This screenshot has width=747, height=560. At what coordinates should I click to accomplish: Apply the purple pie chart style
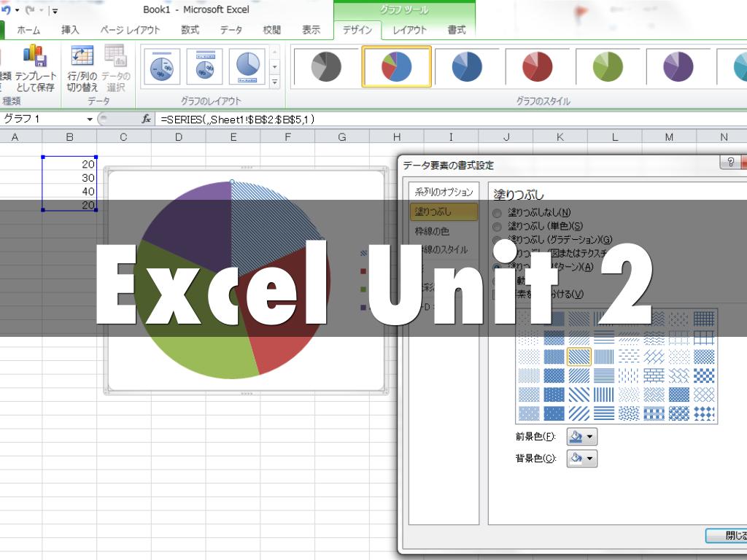[678, 66]
